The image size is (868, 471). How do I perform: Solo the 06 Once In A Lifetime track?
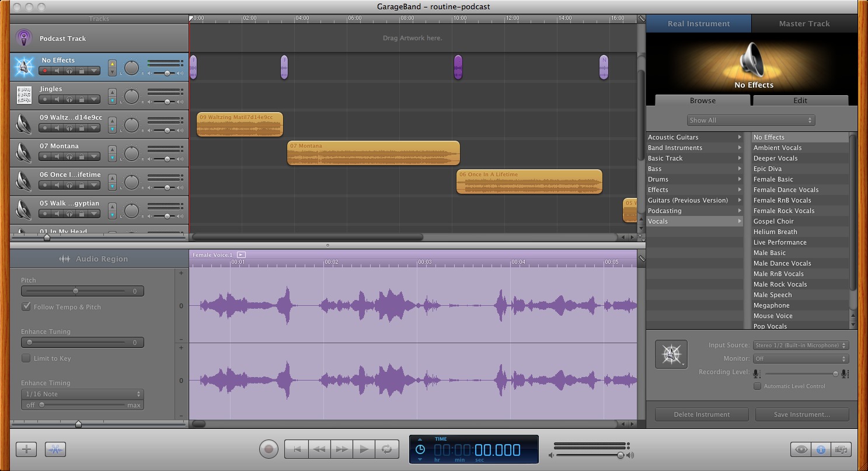coord(69,185)
